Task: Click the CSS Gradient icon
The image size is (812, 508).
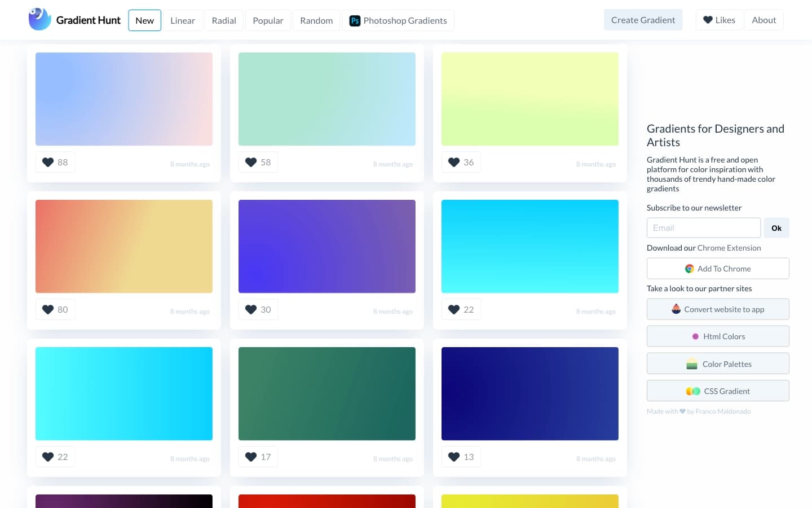Action: [x=693, y=391]
